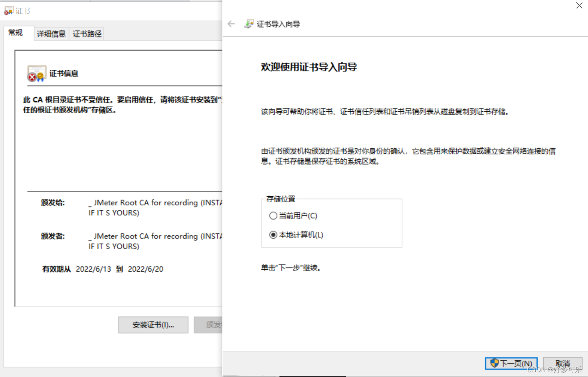Select the 常规 tab

coord(16,33)
